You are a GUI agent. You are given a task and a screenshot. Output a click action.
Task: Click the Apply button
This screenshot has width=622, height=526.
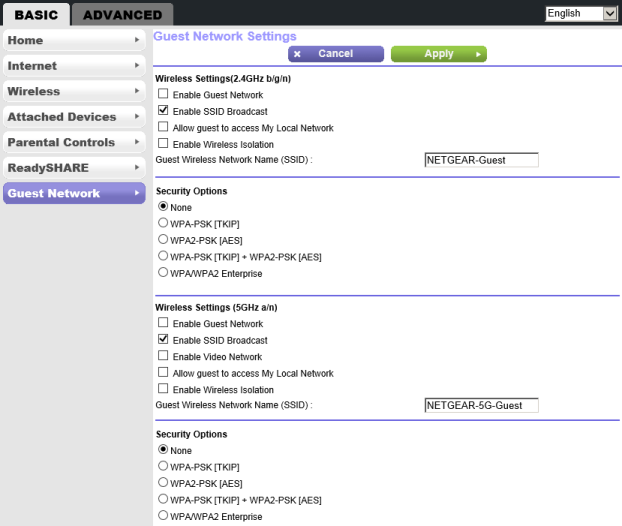(x=439, y=54)
